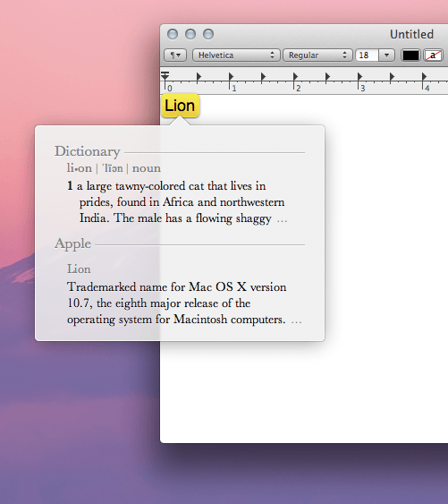Screen dimensions: 448x504
Task: Expand the font size dropdown arrow
Action: (386, 56)
